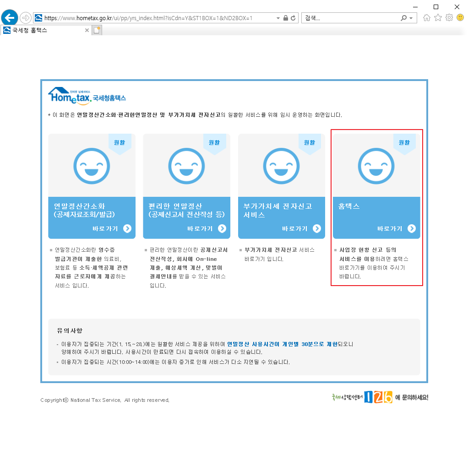Image resolution: width=468 pixels, height=476 pixels.
Task: Click arrow circle icon on 편리한 연말정산 card
Action: tap(222, 228)
